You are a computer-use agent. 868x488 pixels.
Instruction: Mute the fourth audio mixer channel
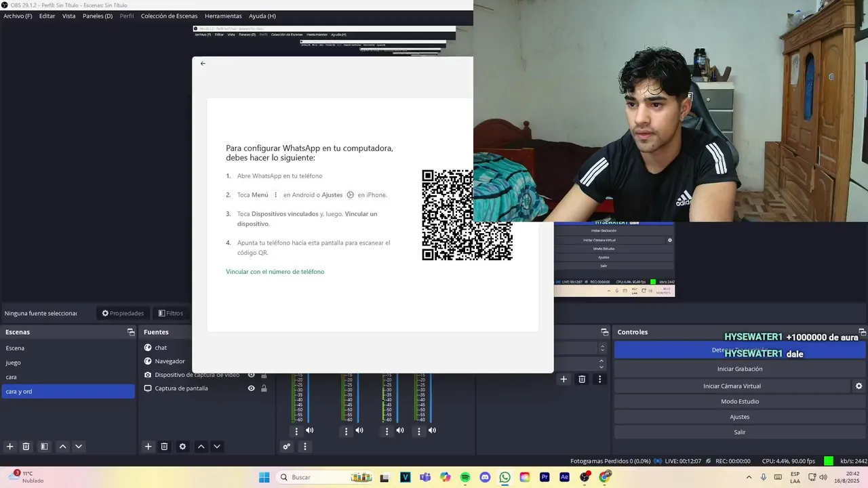pyautogui.click(x=432, y=430)
